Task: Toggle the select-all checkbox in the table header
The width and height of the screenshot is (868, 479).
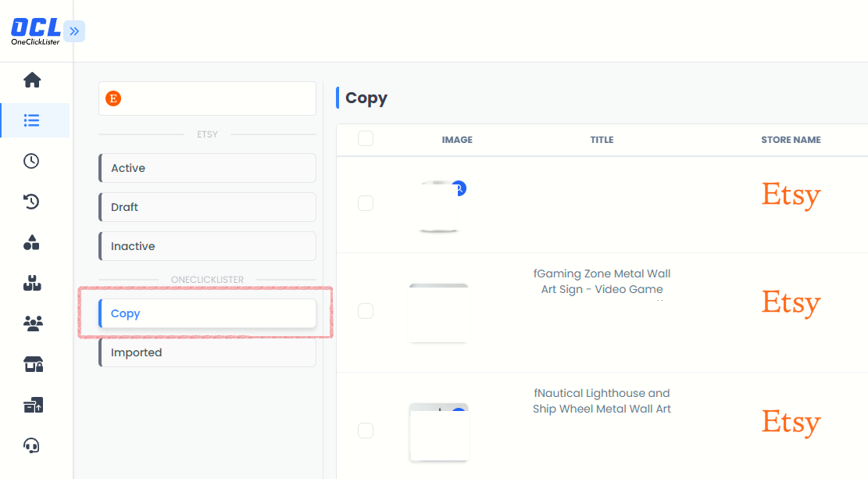Action: click(x=366, y=138)
